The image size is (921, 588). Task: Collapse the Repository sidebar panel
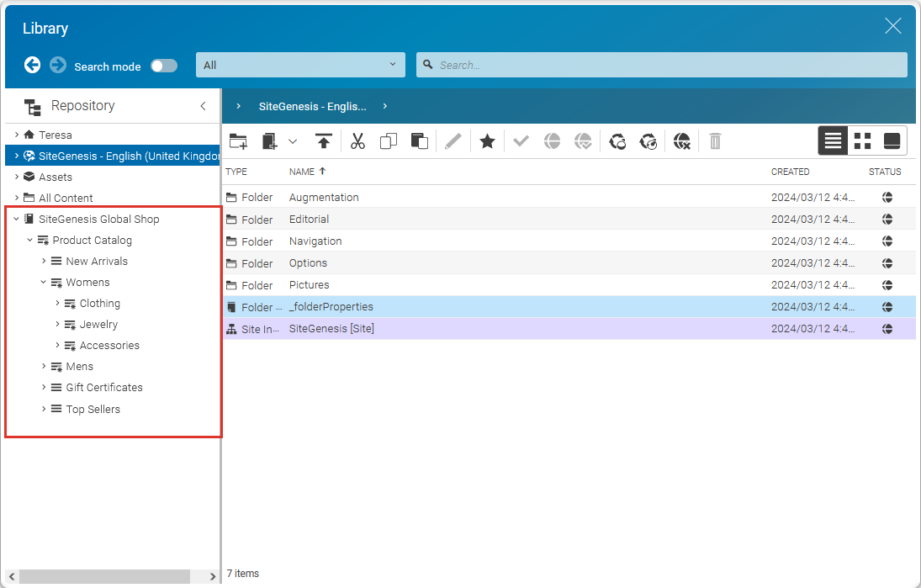(203, 105)
